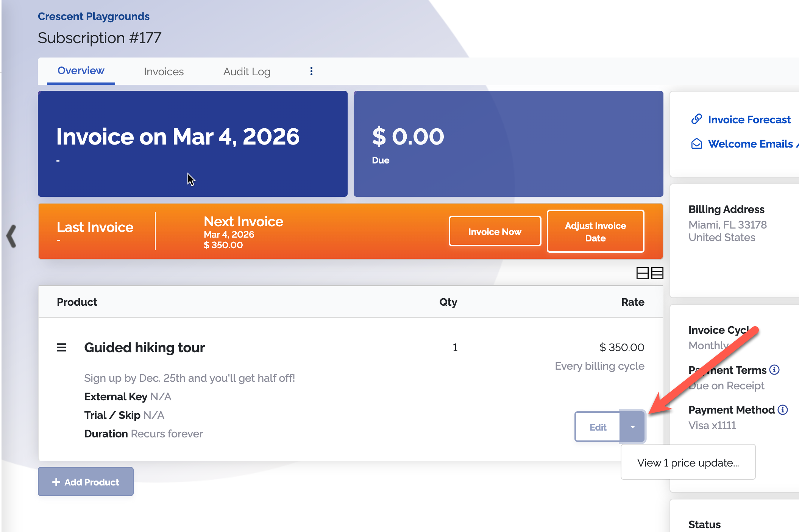Open the Invoices tab
Image resolution: width=799 pixels, height=532 pixels.
pos(164,72)
